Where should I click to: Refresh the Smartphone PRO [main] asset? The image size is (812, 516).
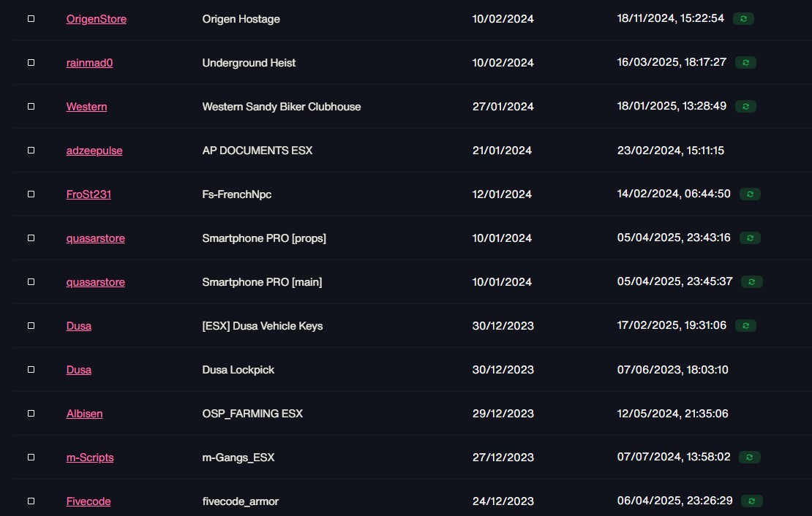[x=752, y=281]
